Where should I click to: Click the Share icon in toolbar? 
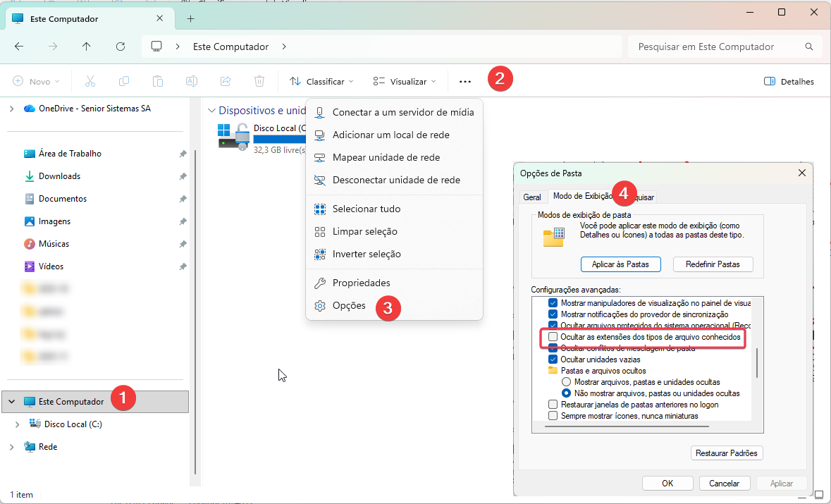226,81
